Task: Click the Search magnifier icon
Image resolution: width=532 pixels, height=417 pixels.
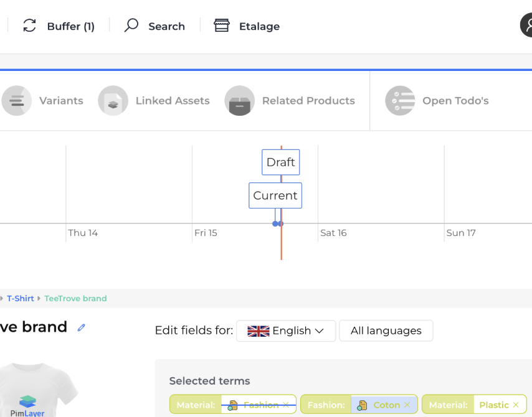Action: pyautogui.click(x=131, y=26)
